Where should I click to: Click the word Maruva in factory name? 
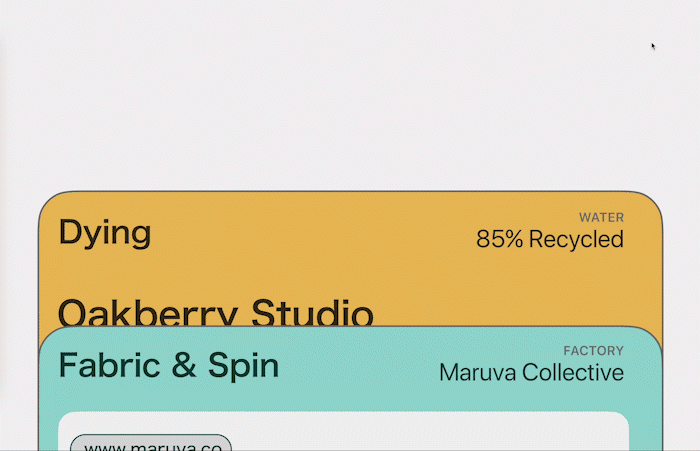[x=478, y=372]
